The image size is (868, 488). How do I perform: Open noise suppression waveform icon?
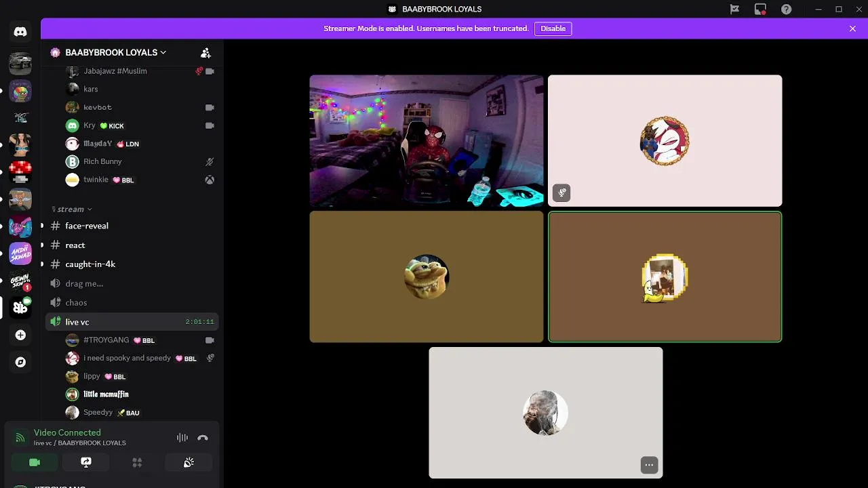pos(182,438)
